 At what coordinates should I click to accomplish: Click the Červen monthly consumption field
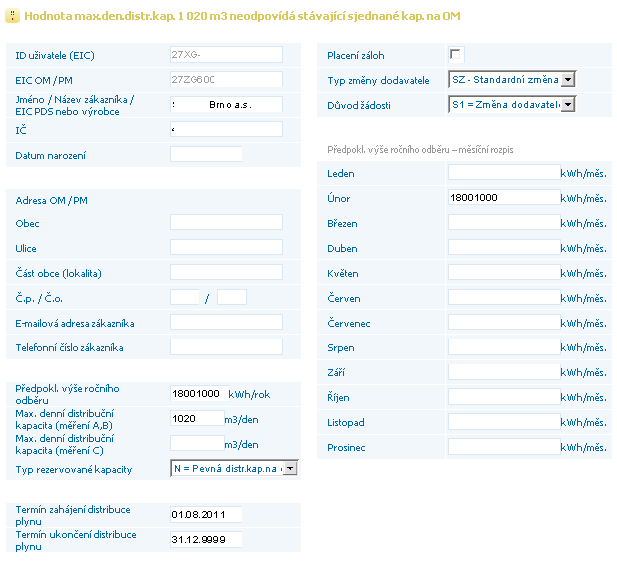(x=504, y=297)
